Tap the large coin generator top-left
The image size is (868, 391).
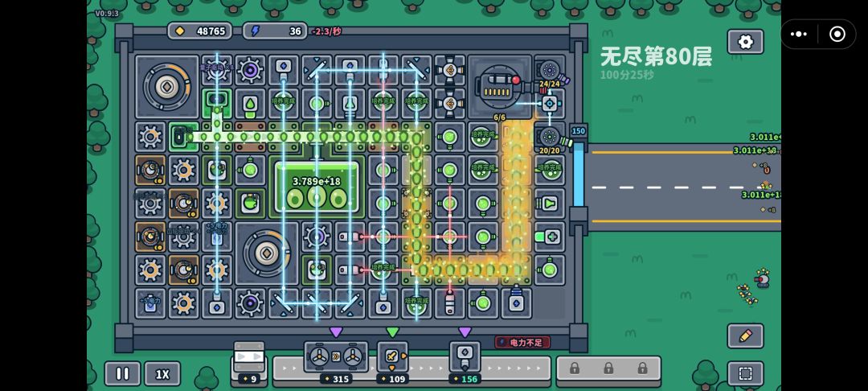(166, 86)
